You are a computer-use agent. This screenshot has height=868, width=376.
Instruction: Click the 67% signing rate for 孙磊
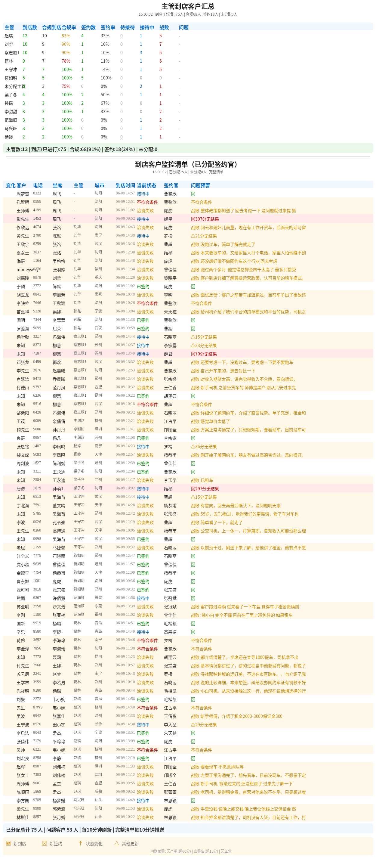(105, 103)
